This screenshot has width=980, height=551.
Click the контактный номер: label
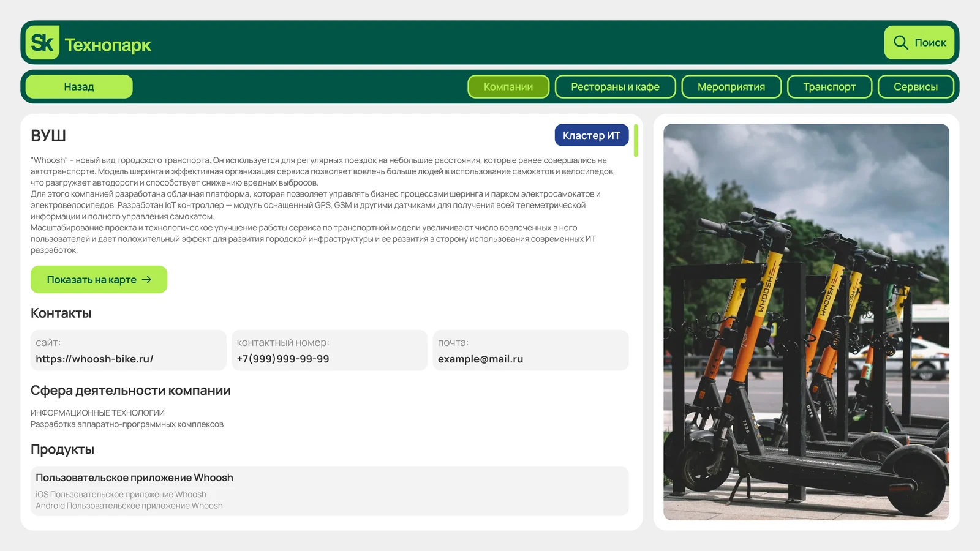click(283, 342)
